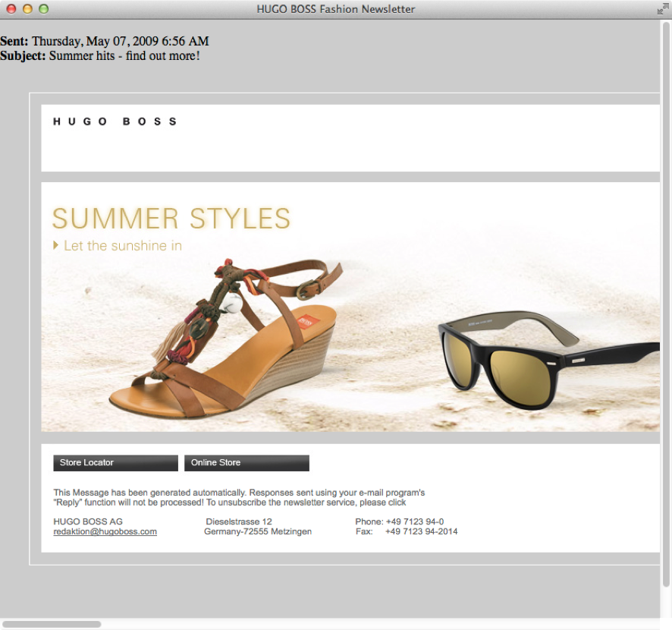Click the arrow beside Let the sunshine in

click(x=55, y=245)
